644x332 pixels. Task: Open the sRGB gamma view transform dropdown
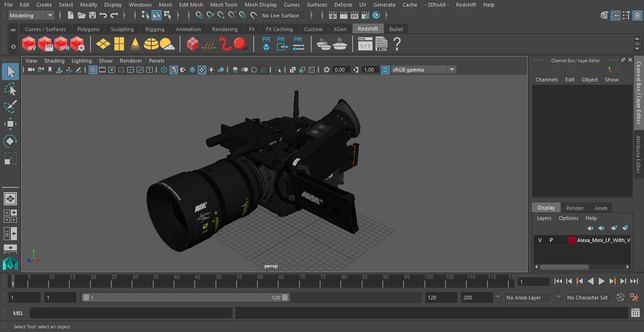click(423, 70)
